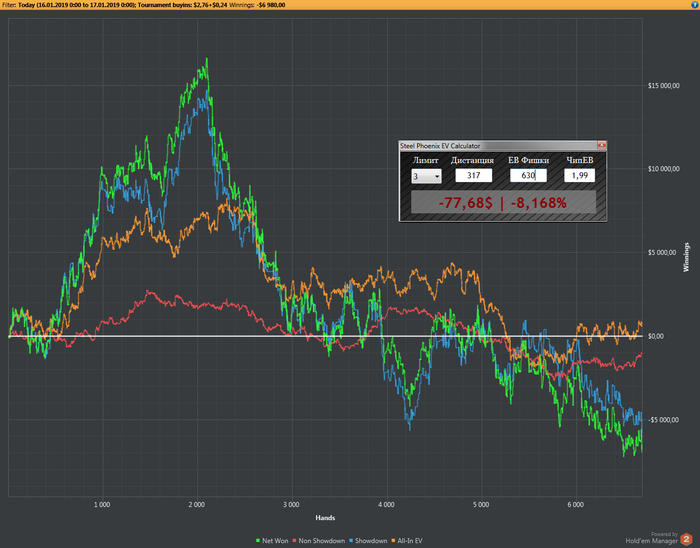Click the $15 000,00 axis label
Screen dimensions: 700x548
pyautogui.click(x=663, y=86)
